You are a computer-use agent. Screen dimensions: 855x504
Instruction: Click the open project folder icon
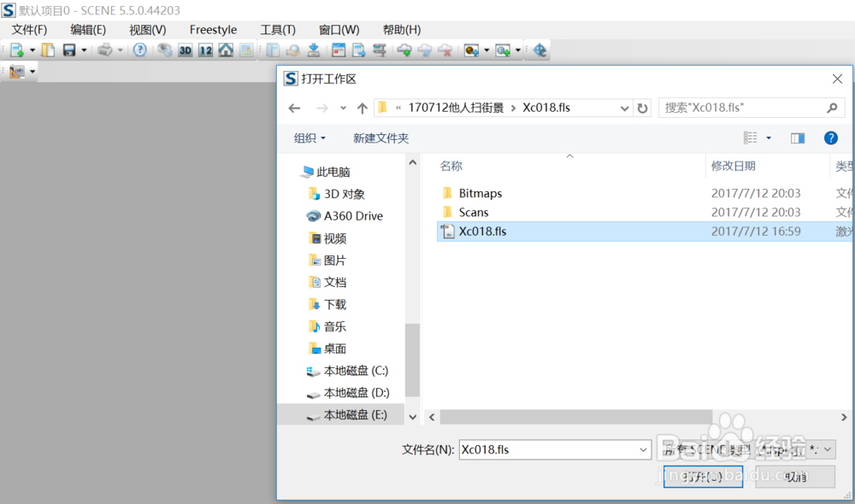pyautogui.click(x=49, y=50)
